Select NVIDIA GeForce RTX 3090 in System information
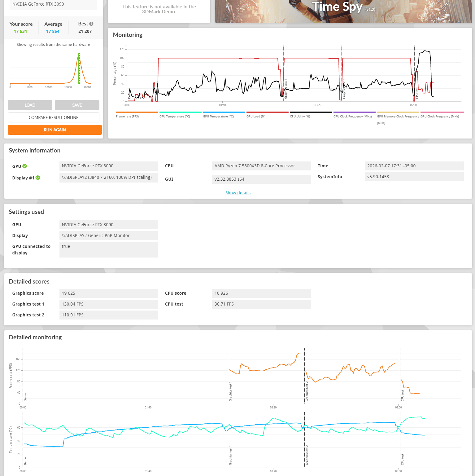Viewport: 475px width, 476px height. pyautogui.click(x=109, y=166)
